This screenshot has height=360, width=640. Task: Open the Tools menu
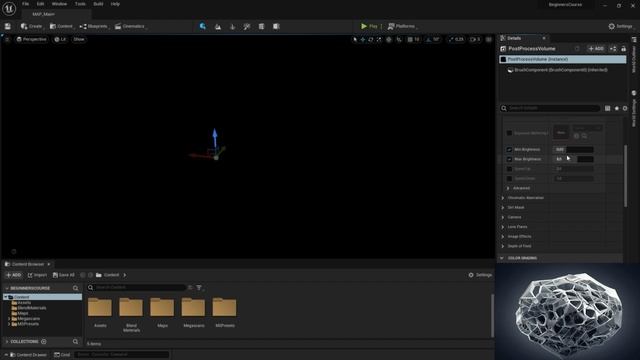80,4
